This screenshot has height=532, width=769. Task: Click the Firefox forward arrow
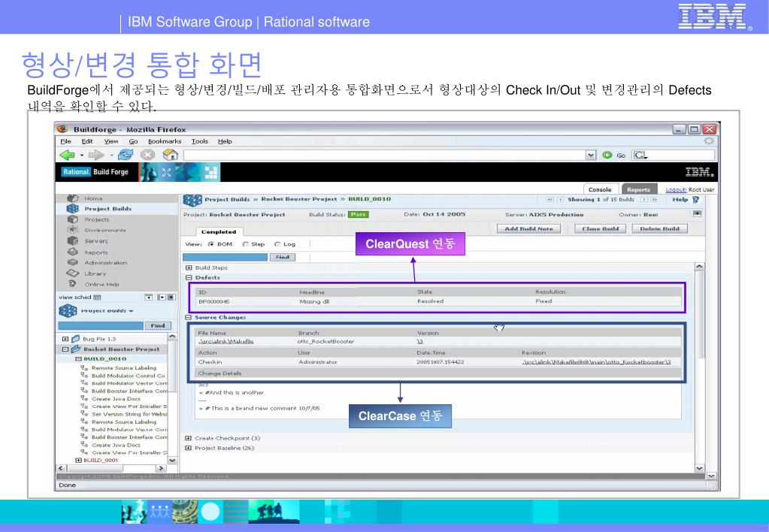point(96,155)
